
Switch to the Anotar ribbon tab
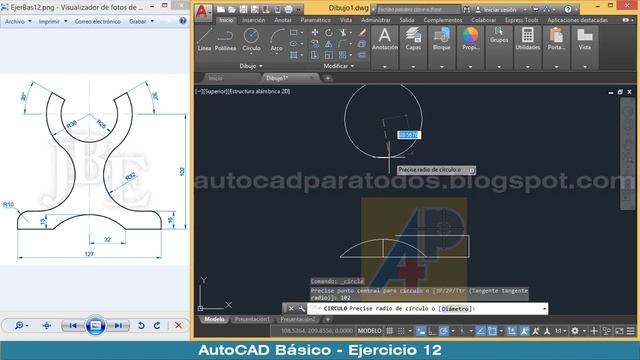(x=282, y=20)
